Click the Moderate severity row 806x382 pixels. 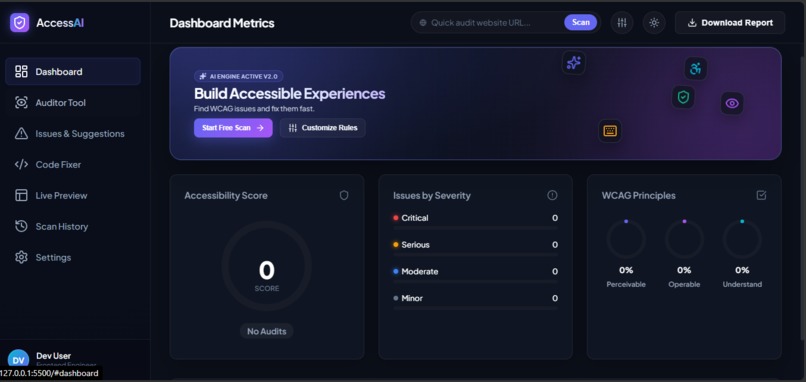tap(475, 275)
